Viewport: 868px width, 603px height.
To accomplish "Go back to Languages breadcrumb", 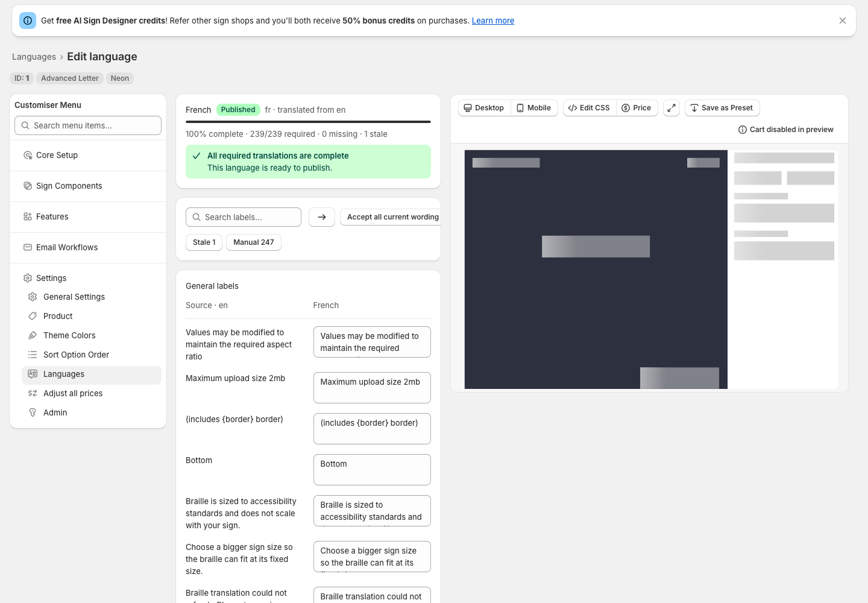I will [34, 57].
